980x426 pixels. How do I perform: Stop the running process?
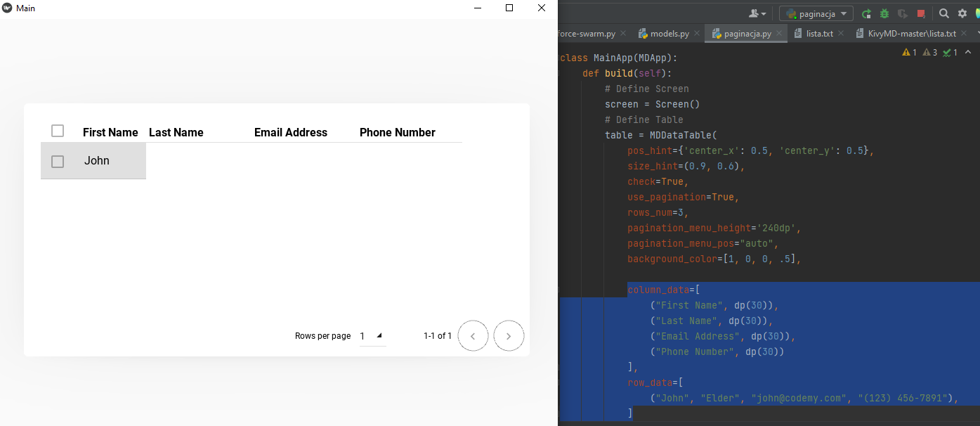[x=920, y=13]
